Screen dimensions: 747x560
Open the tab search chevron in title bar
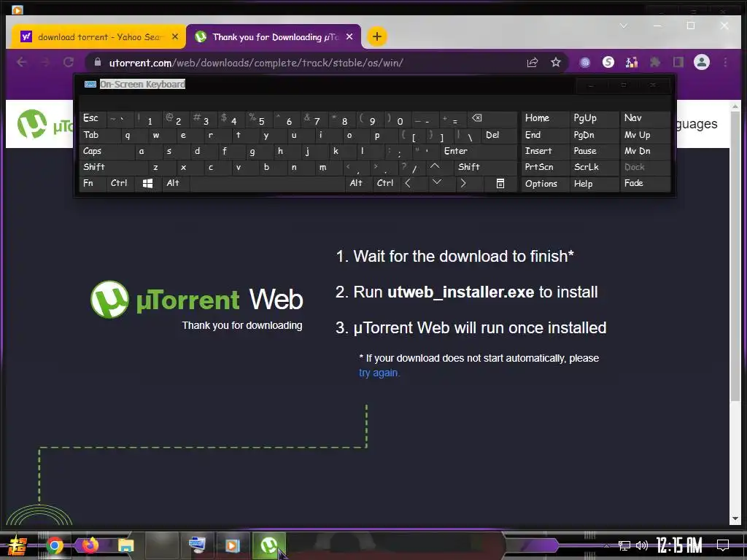click(x=623, y=26)
